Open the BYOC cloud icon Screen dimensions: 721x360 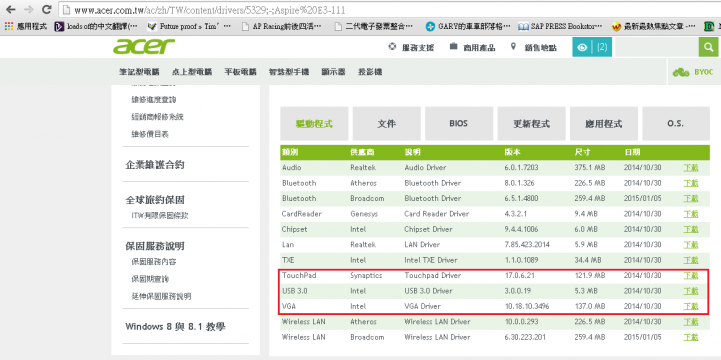tap(694, 72)
